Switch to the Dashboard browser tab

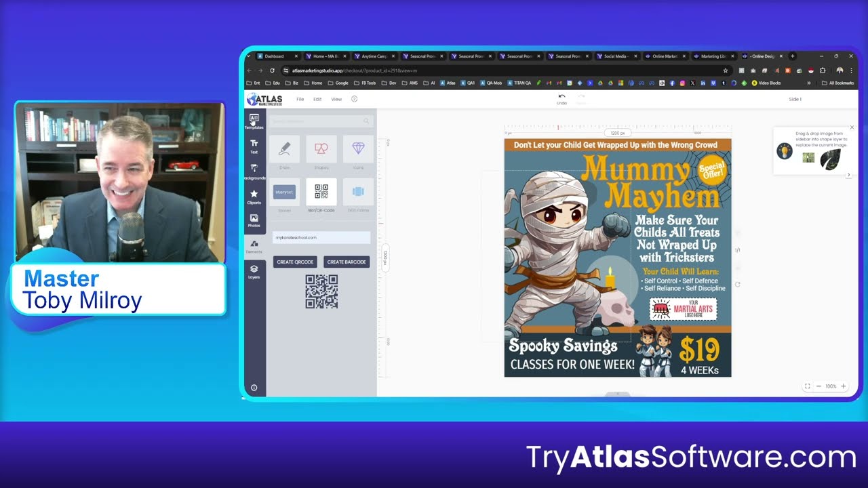click(x=277, y=56)
